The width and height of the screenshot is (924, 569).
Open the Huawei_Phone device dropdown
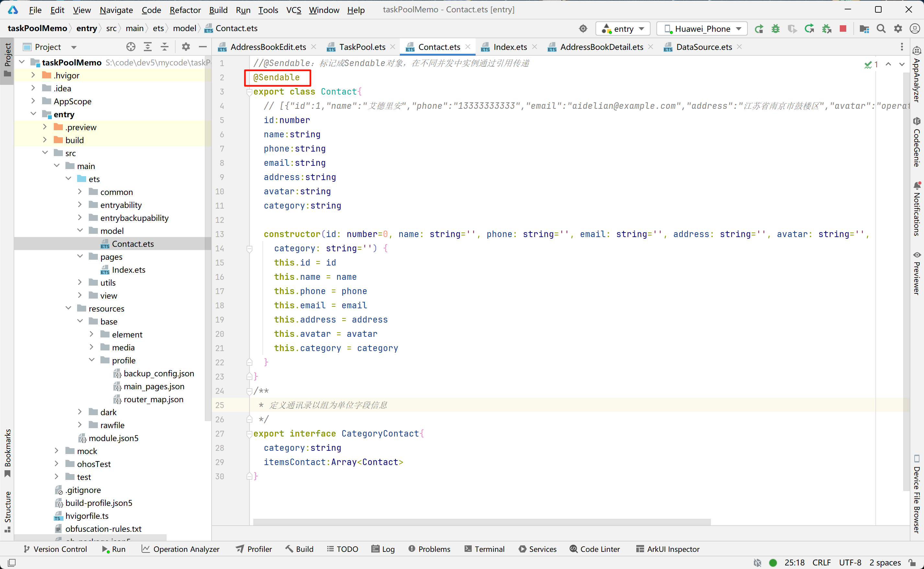tap(702, 28)
